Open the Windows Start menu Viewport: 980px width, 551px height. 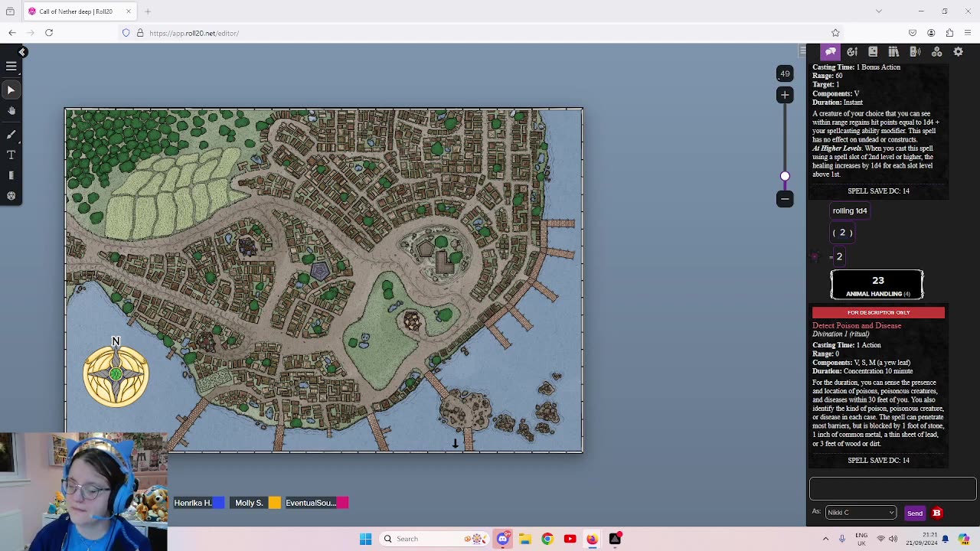click(366, 539)
